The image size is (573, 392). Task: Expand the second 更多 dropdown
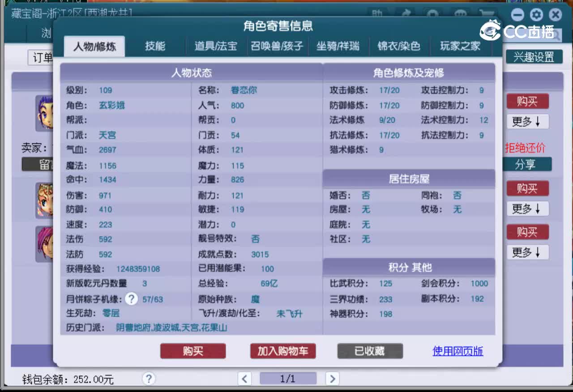click(527, 209)
